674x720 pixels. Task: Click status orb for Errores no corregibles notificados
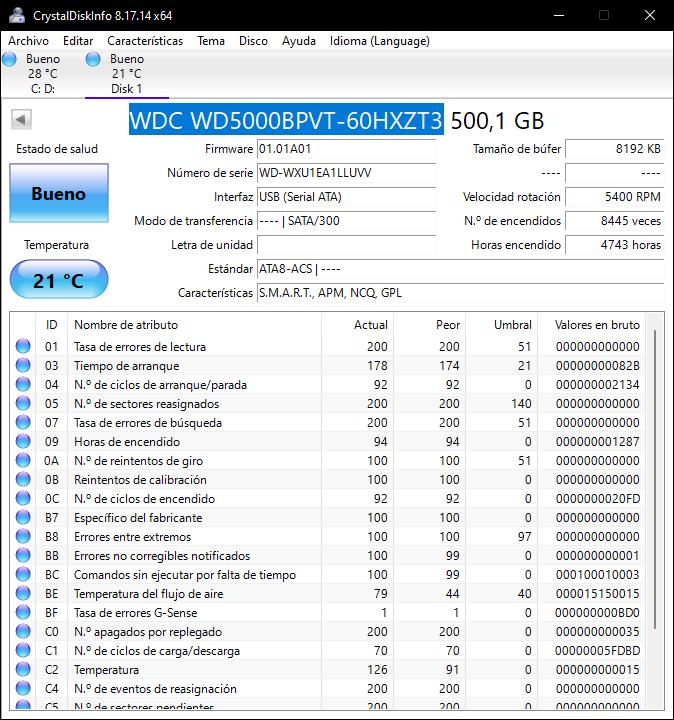coord(23,556)
